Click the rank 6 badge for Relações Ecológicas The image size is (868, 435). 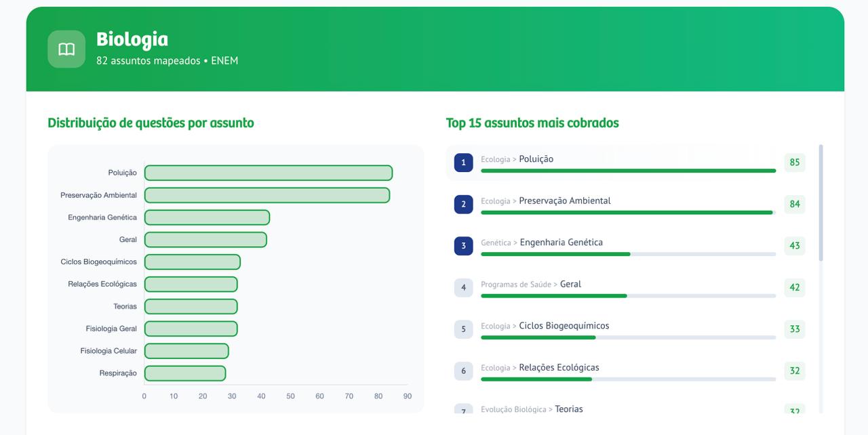[x=464, y=371]
